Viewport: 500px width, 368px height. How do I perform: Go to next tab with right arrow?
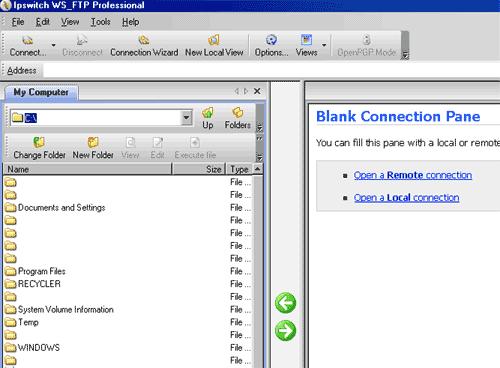(x=246, y=91)
